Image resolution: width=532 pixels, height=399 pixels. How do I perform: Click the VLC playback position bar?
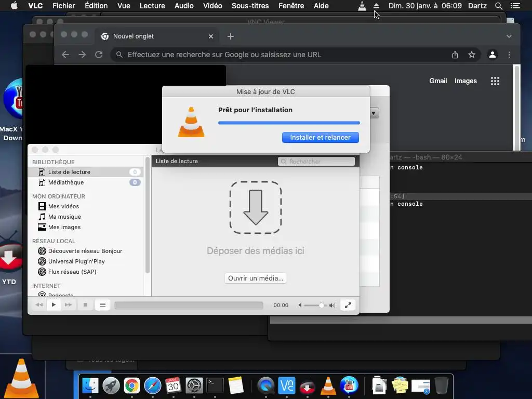pyautogui.click(x=189, y=305)
